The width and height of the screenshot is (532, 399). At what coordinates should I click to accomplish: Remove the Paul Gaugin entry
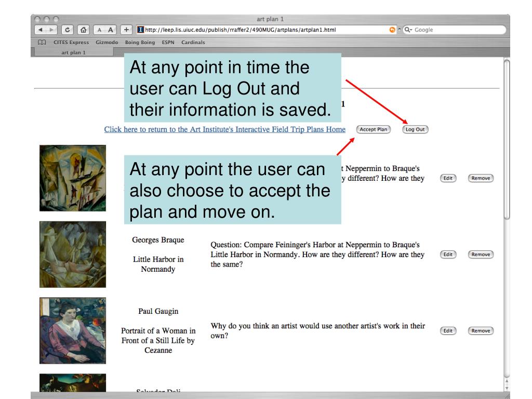[481, 331]
